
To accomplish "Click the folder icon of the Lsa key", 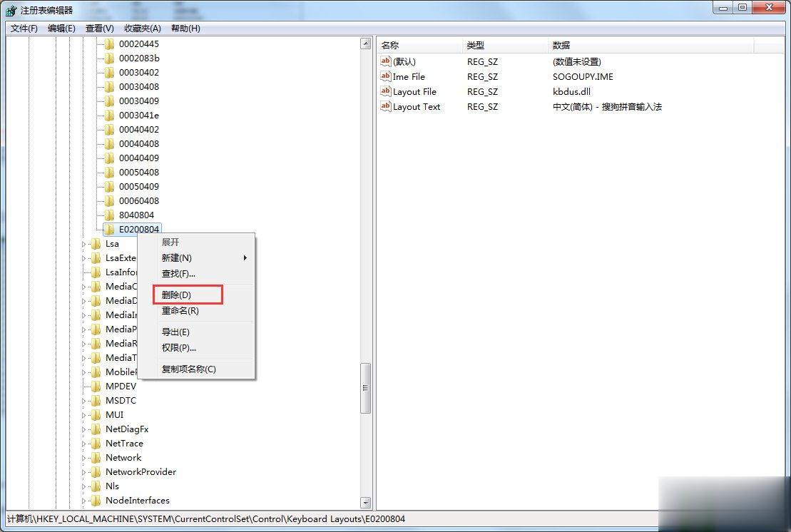I will [96, 244].
